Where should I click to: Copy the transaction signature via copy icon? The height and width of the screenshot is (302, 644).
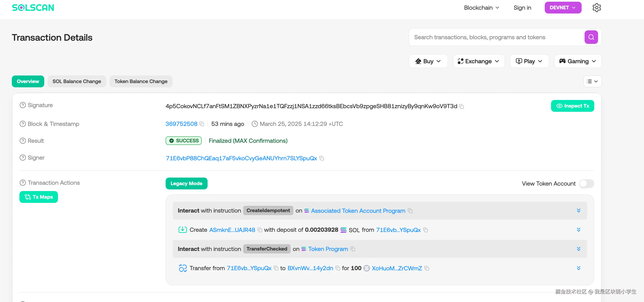coord(462,107)
